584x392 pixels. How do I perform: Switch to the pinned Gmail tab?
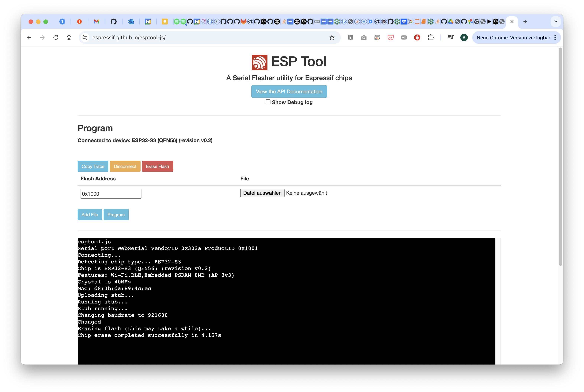pyautogui.click(x=97, y=22)
